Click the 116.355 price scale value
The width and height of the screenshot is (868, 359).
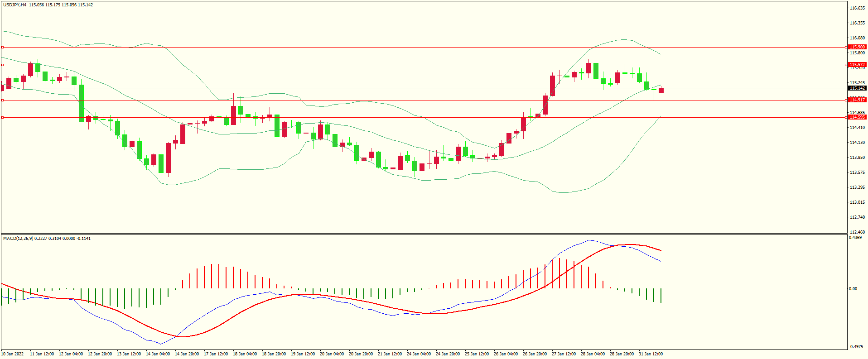click(858, 23)
